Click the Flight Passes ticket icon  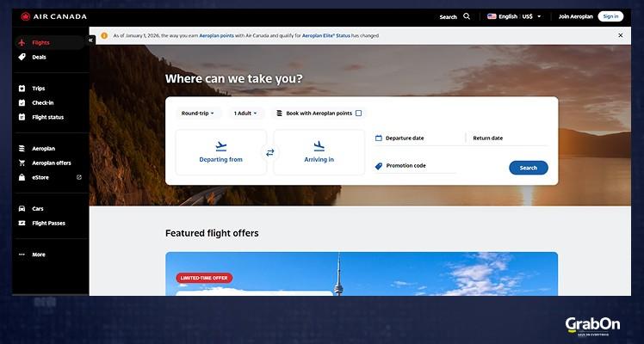point(22,223)
